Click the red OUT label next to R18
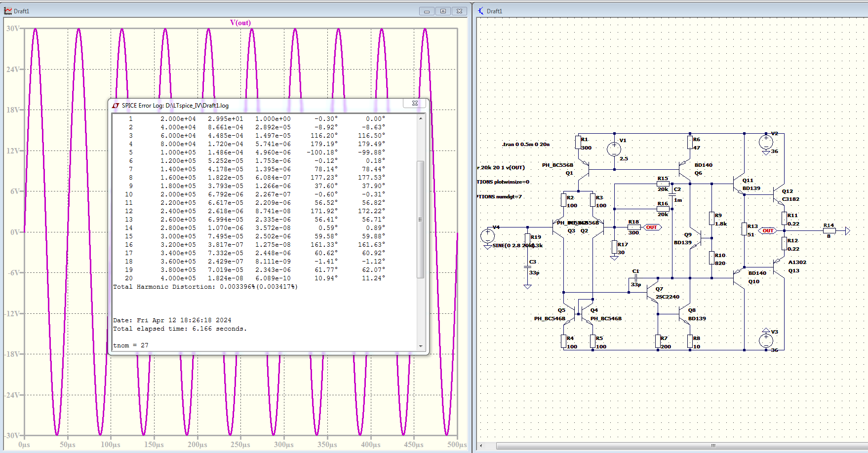 click(x=652, y=227)
